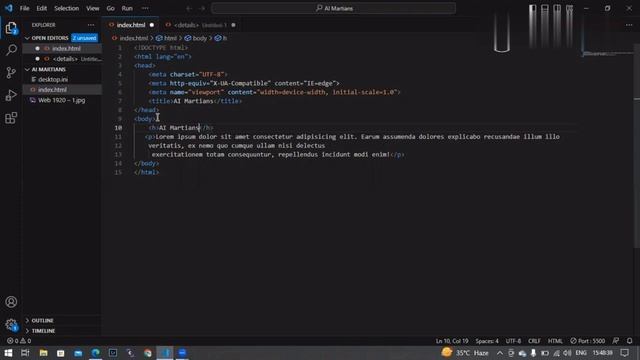The height and width of the screenshot is (360, 640).
Task: Switch to the index.html editor tab
Action: [131, 25]
